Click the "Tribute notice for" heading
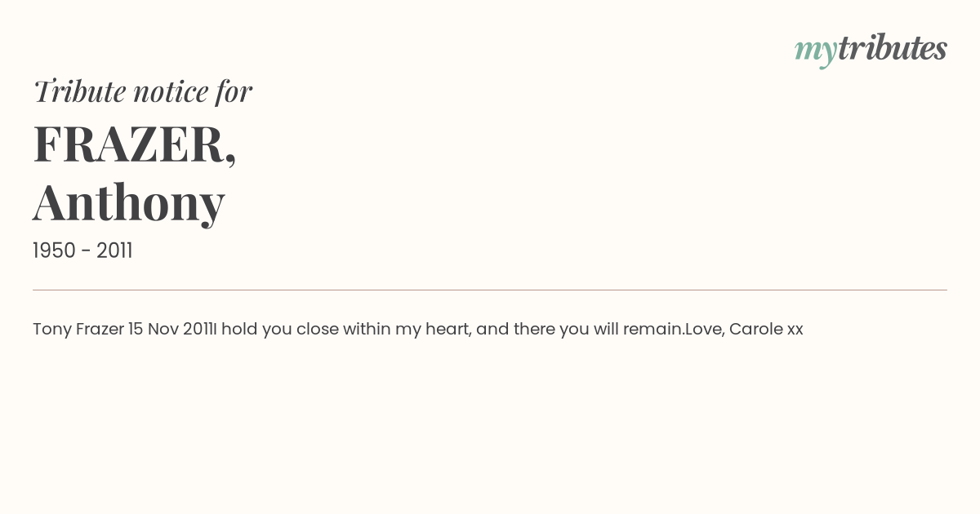980x514 pixels. pyautogui.click(x=142, y=91)
